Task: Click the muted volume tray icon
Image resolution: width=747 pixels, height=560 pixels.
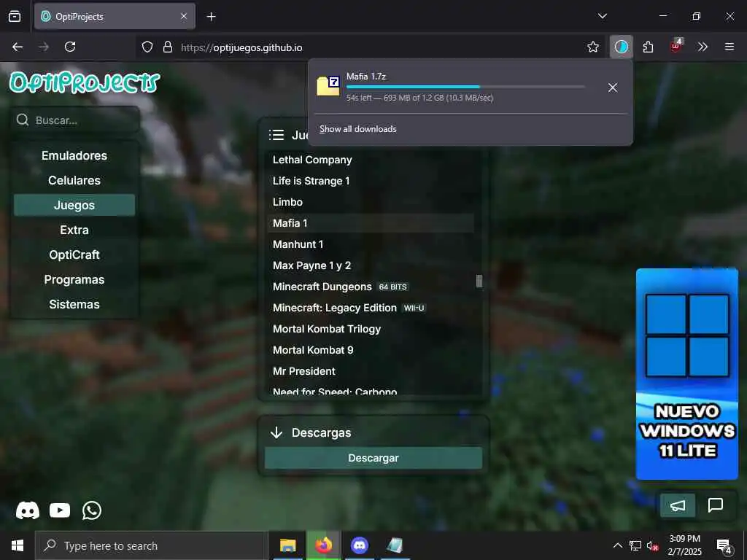Action: tap(652, 545)
